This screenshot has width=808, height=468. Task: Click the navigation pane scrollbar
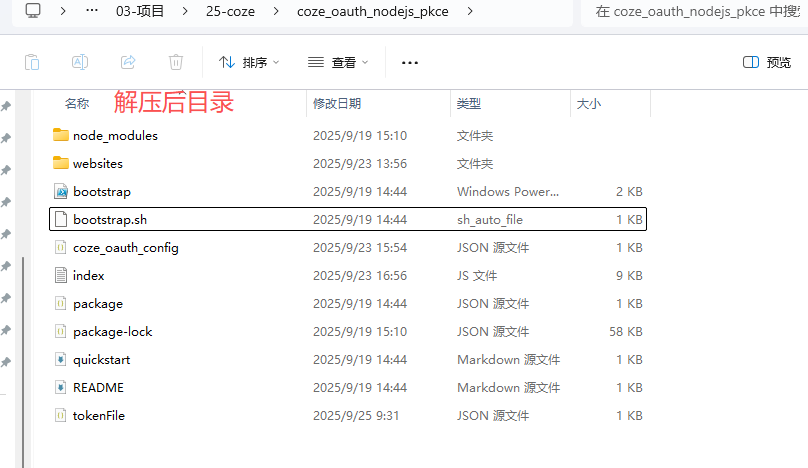click(23, 362)
